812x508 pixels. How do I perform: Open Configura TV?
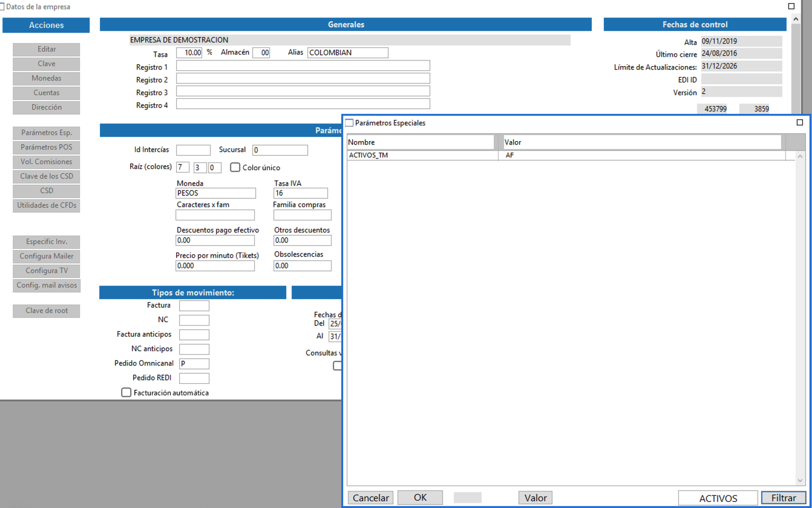[47, 271]
